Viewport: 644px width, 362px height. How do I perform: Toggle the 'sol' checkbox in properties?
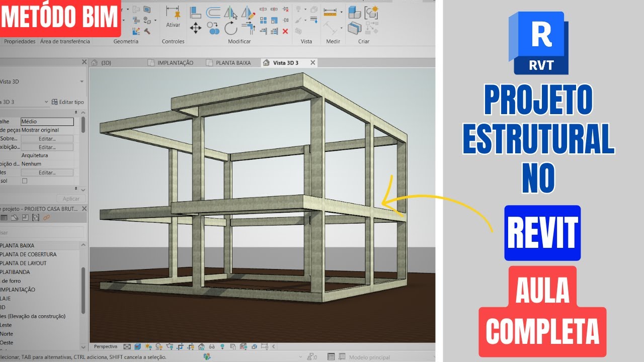[25, 181]
